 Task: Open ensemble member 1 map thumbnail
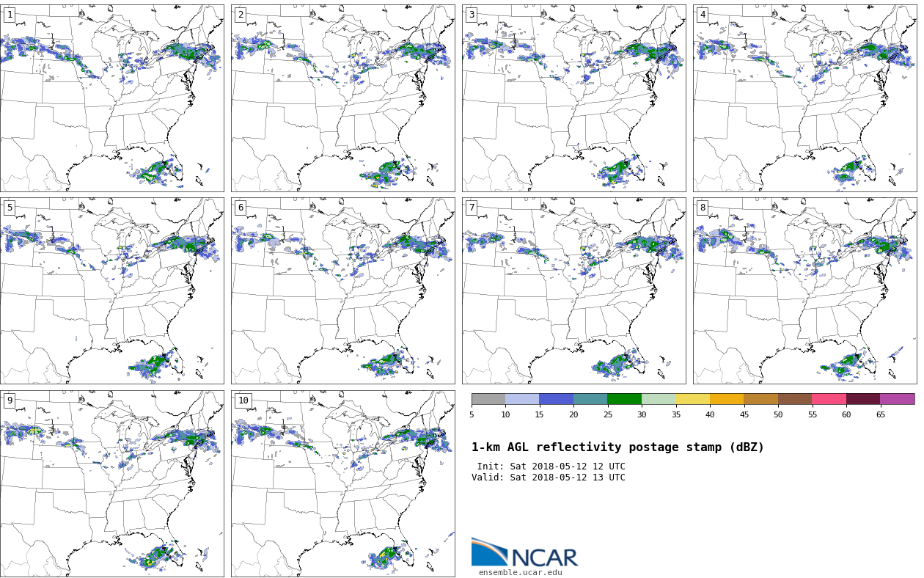(x=112, y=98)
